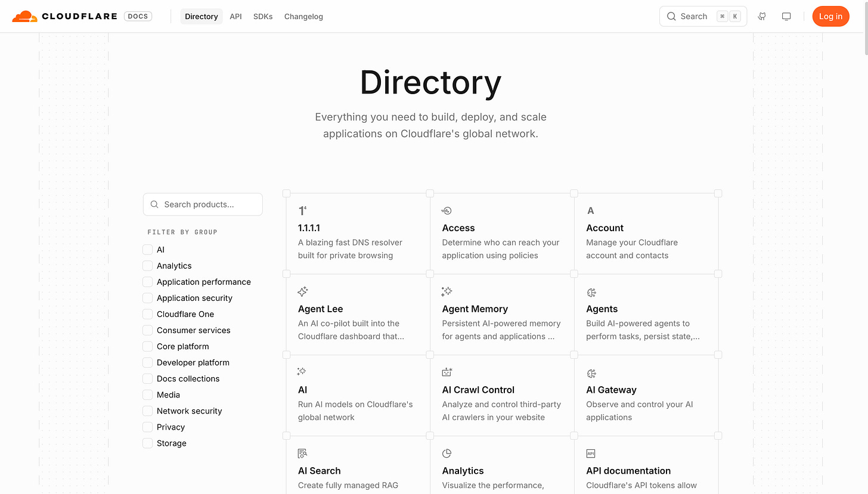Open the Agents product title

click(x=602, y=309)
